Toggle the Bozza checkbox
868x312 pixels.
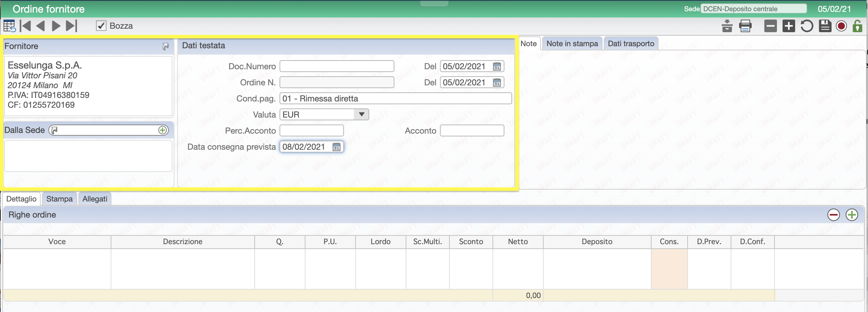coord(101,26)
